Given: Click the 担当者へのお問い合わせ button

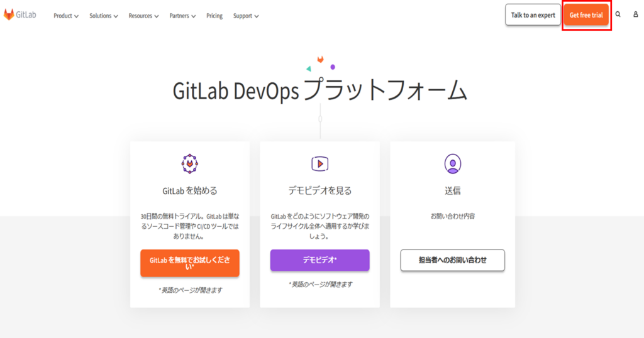Looking at the screenshot, I should (453, 260).
